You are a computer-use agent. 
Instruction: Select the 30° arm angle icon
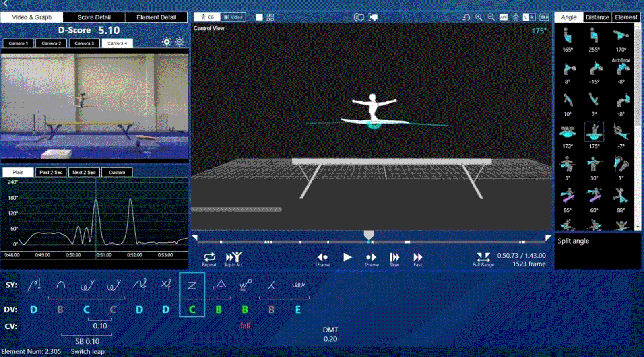[594, 164]
